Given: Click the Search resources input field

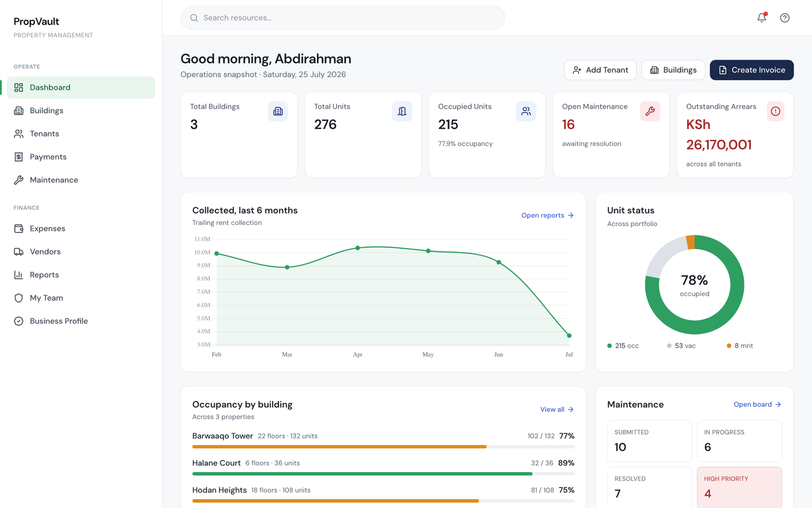Looking at the screenshot, I should [343, 18].
